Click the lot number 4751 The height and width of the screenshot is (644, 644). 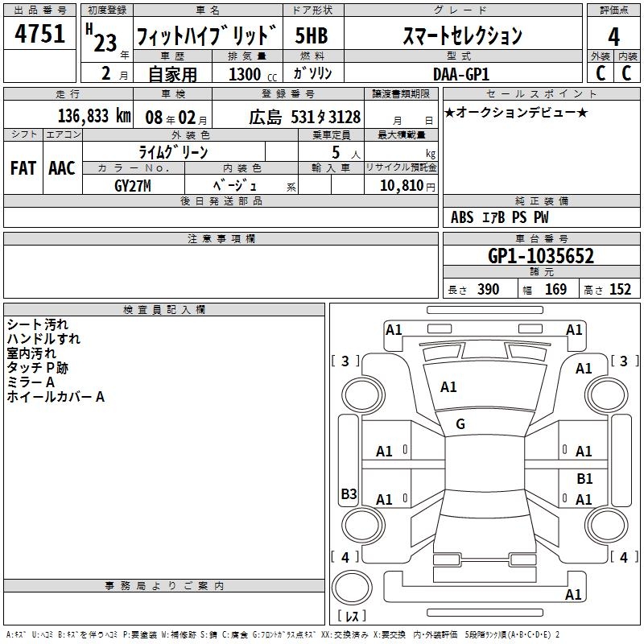[39, 33]
